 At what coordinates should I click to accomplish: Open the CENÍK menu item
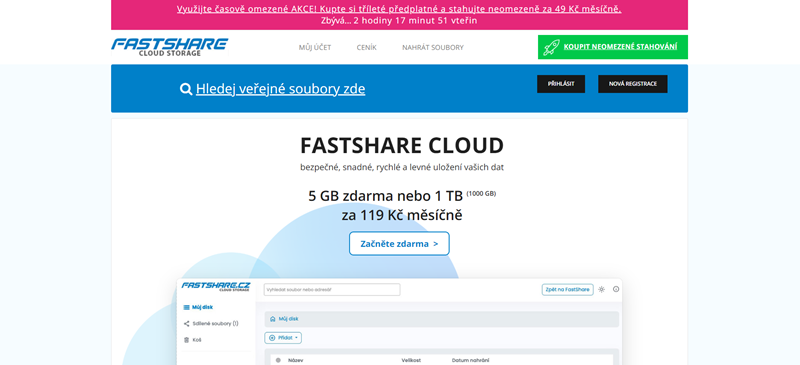pos(366,47)
